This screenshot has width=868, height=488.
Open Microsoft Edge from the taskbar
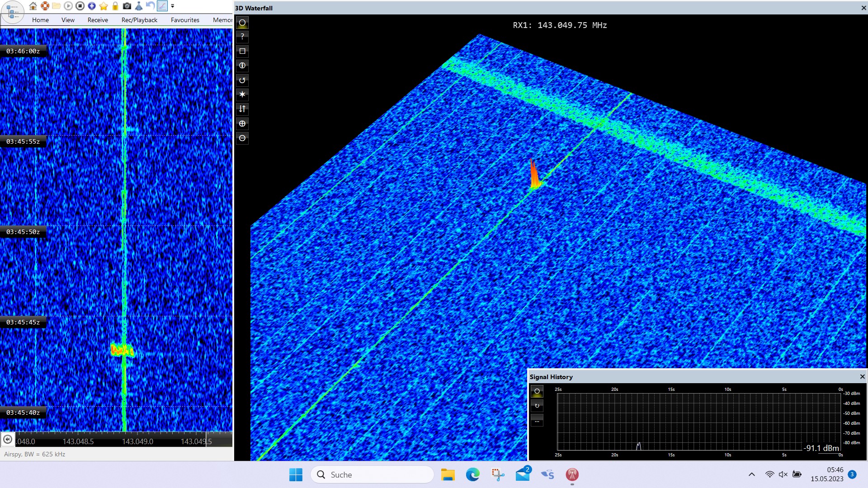pyautogui.click(x=473, y=474)
